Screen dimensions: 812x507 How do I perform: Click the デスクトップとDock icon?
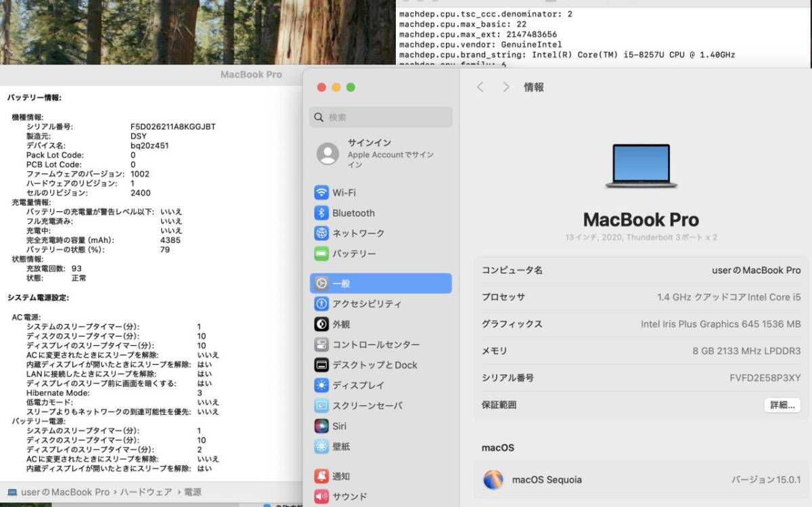click(x=321, y=365)
